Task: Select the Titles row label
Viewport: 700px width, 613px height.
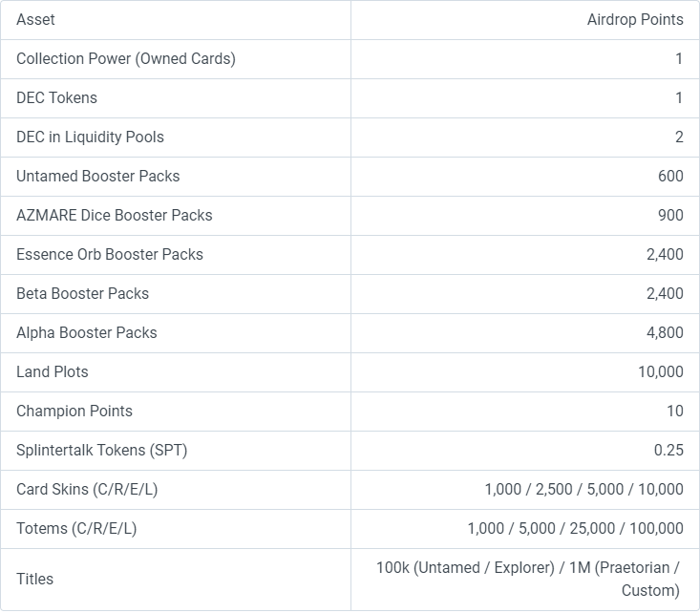Action: 34,579
